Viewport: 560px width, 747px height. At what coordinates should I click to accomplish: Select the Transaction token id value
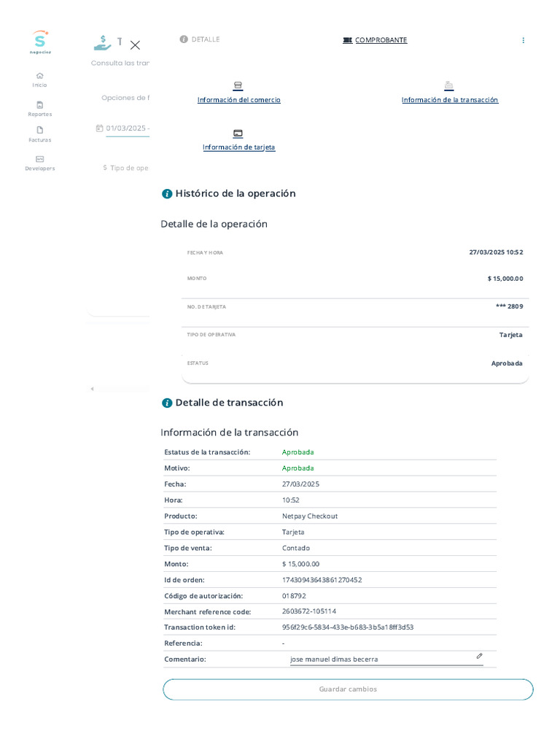[x=348, y=627]
